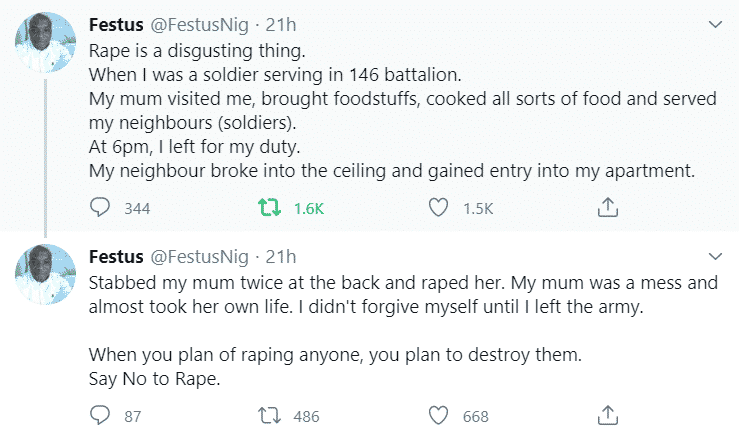
Task: Share the first tweet via share icon
Action: (x=606, y=208)
